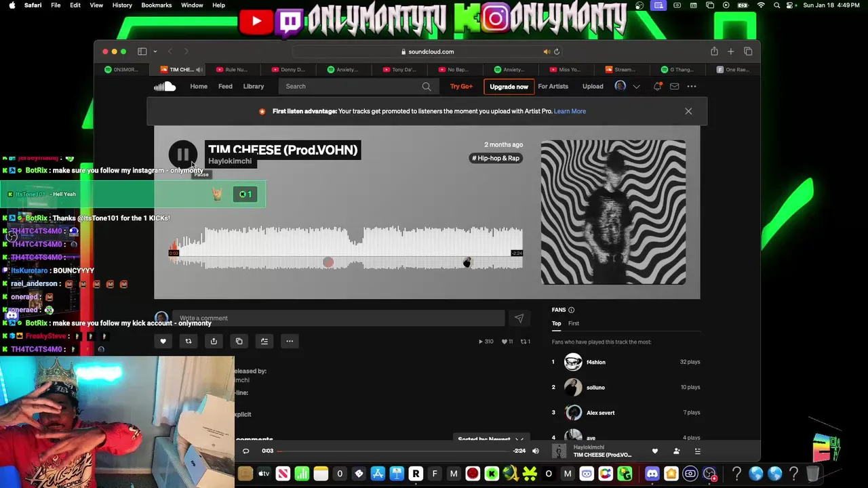Switch to the Rule Nu... YouTube tab

pos(232,69)
